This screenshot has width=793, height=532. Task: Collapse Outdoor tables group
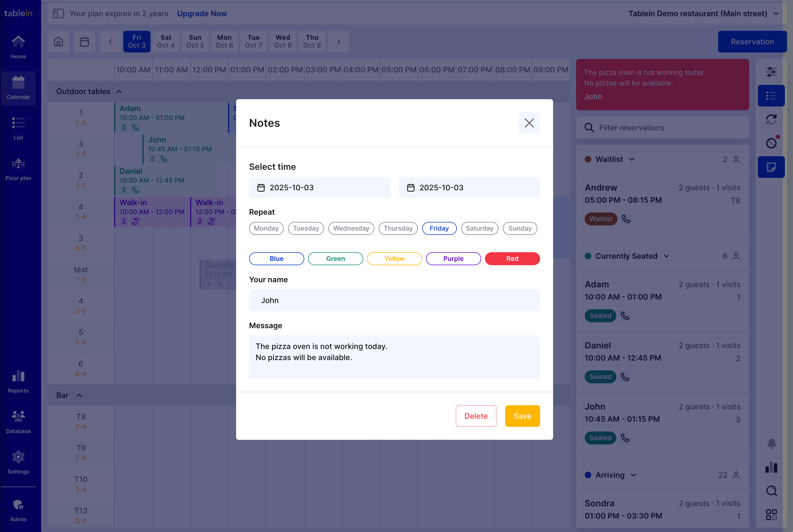pyautogui.click(x=119, y=92)
